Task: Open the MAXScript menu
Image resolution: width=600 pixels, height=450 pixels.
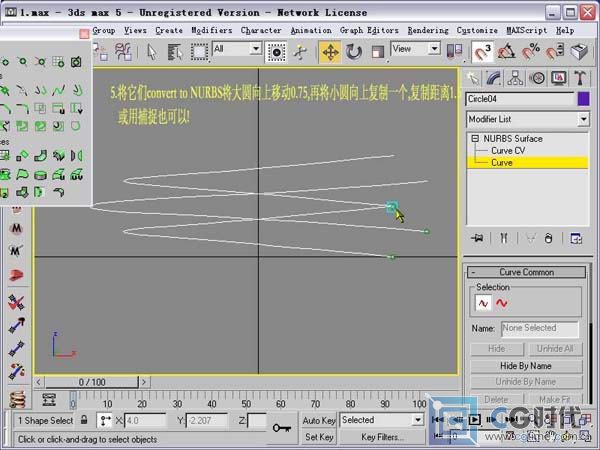Action: [527, 30]
